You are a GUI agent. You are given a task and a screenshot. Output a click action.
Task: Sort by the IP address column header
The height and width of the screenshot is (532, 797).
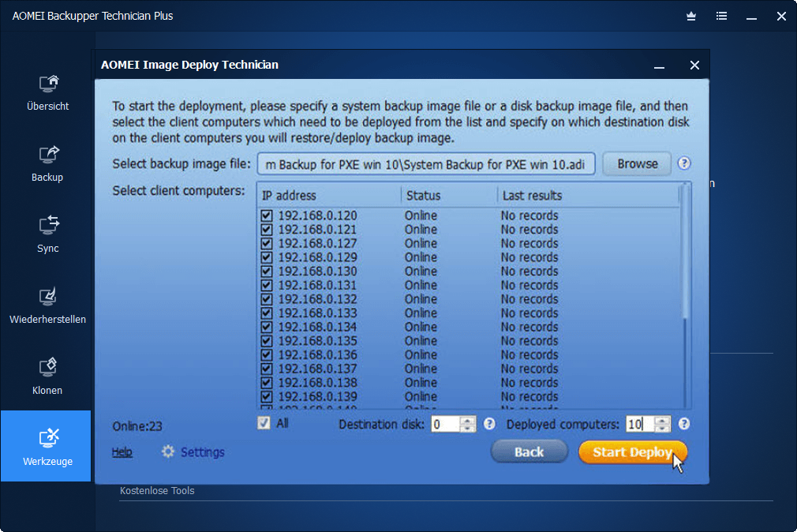click(330, 195)
